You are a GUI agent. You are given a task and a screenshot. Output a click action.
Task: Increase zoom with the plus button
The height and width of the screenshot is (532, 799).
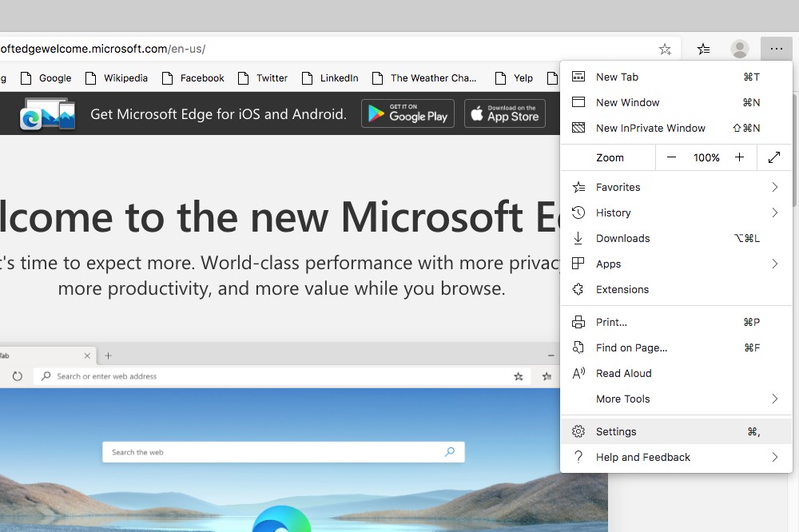click(x=739, y=157)
